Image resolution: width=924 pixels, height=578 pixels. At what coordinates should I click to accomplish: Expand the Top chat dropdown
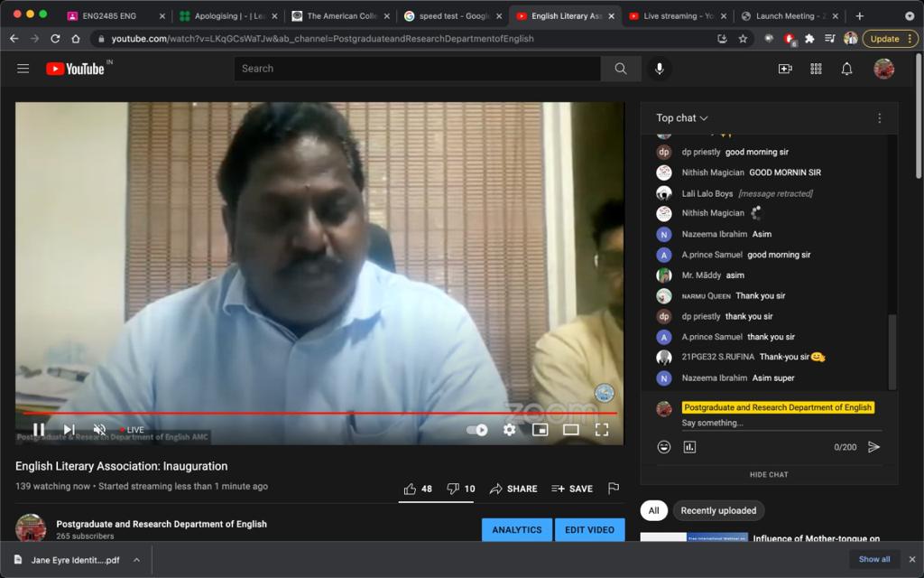coord(682,118)
